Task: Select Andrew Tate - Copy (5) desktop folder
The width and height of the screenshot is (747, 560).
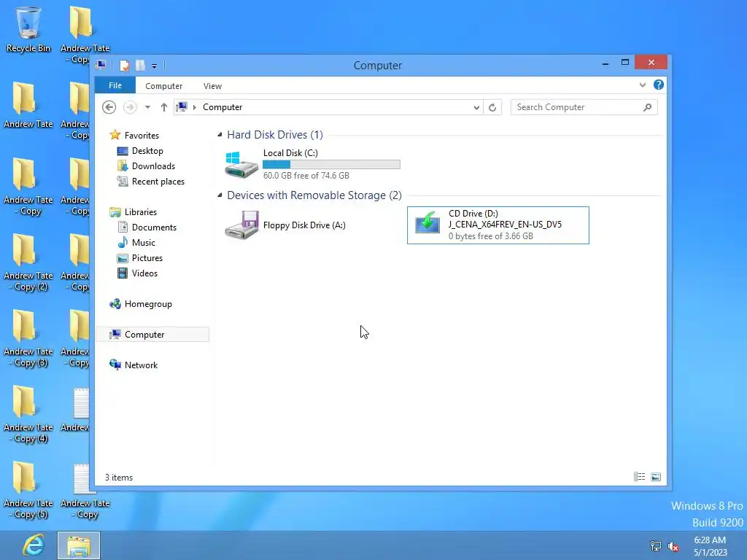Action: click(28, 491)
